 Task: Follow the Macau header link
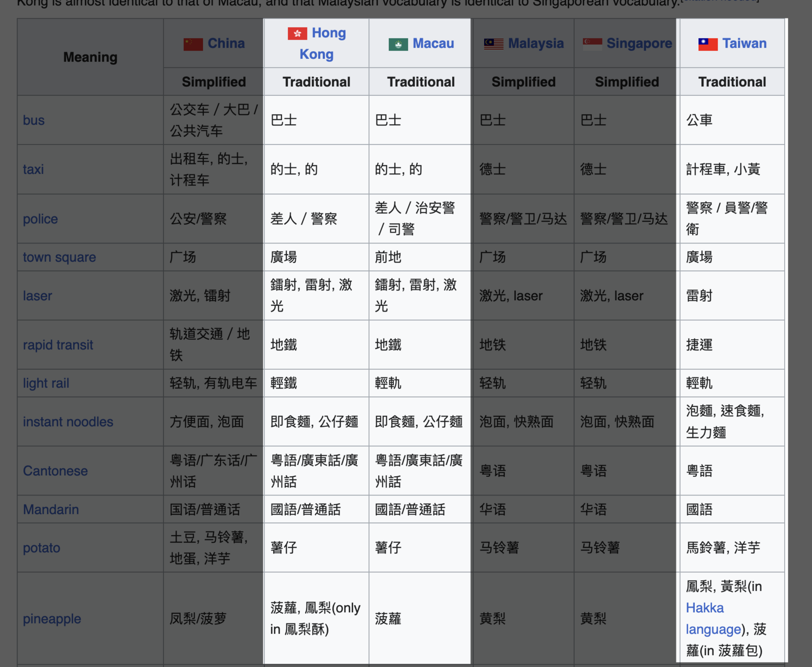[x=433, y=44]
